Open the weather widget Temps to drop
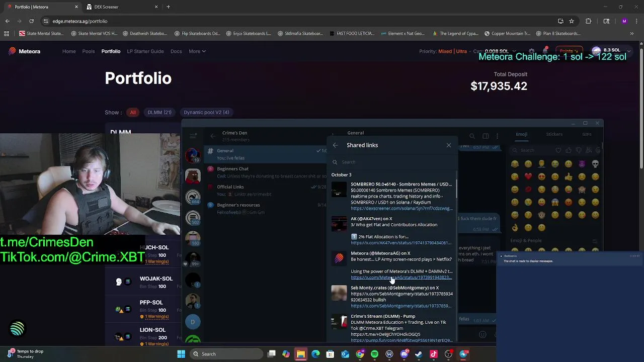This screenshot has height=362, width=644. (25, 354)
